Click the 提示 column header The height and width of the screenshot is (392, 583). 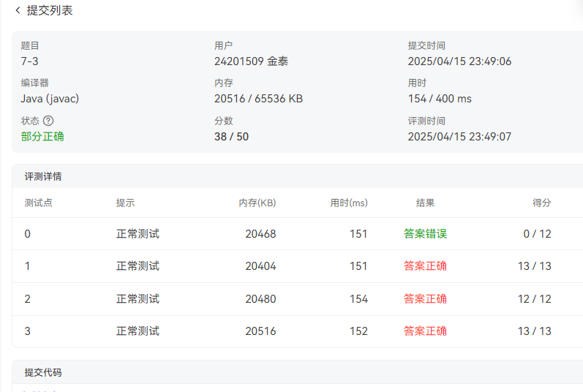(125, 203)
